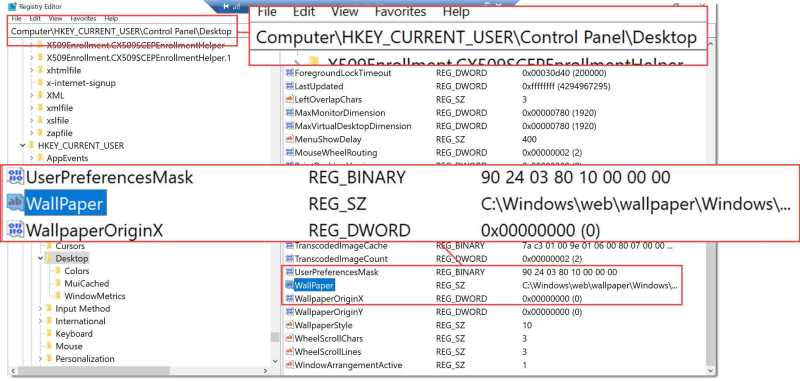The height and width of the screenshot is (381, 800).
Task: Click the folder icon of WindowMetrics subkey
Action: (58, 296)
